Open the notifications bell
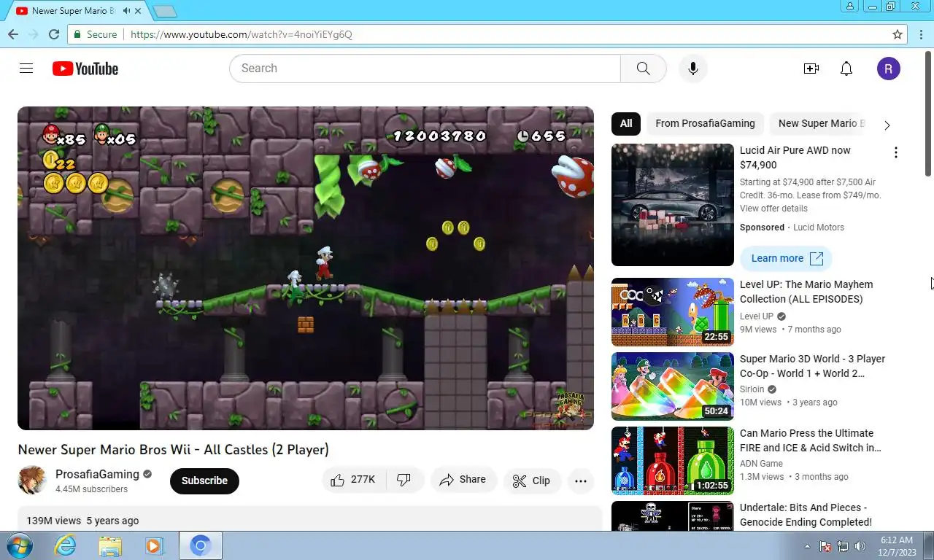 [846, 69]
